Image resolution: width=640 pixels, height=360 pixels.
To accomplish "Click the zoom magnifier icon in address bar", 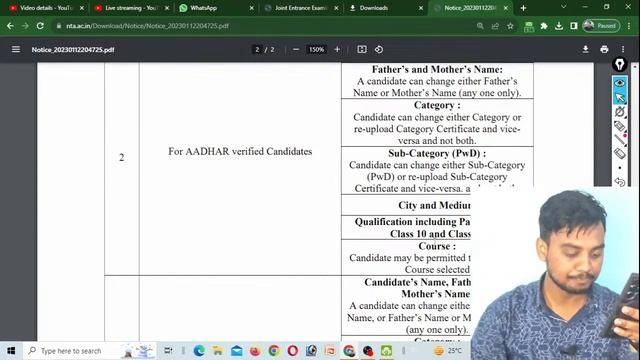I will click(x=480, y=26).
